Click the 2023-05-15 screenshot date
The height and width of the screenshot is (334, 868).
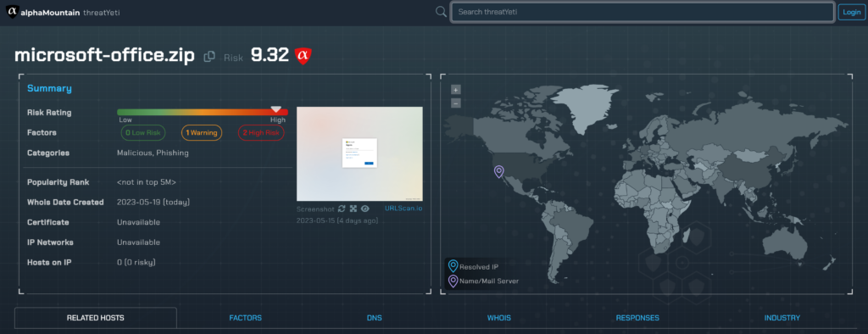click(x=337, y=220)
